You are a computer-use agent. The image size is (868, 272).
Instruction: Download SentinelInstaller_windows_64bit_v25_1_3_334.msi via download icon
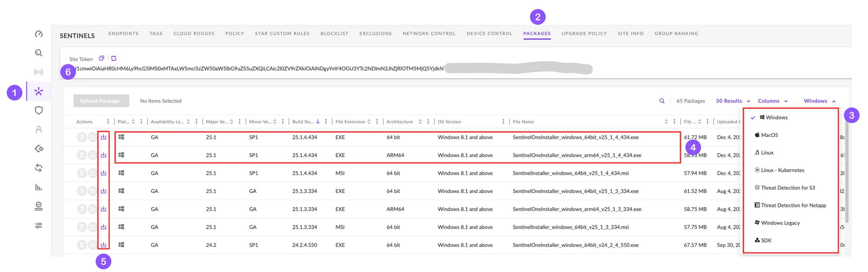point(103,227)
